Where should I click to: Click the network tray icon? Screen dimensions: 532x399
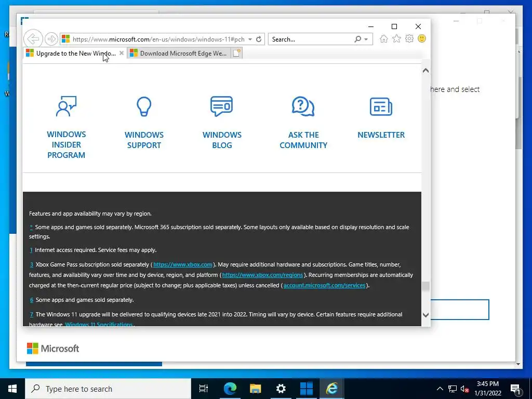pos(453,389)
